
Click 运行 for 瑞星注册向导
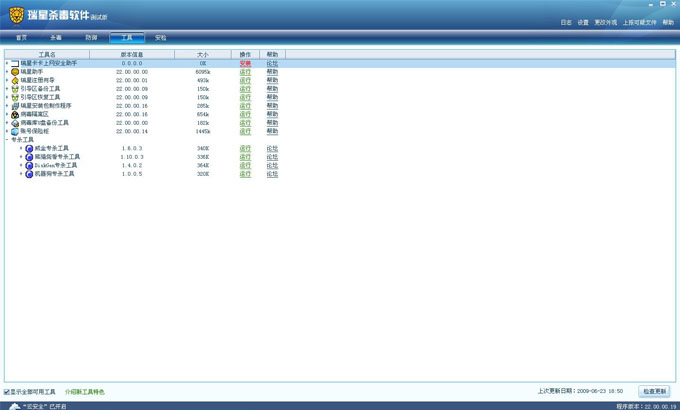click(246, 81)
